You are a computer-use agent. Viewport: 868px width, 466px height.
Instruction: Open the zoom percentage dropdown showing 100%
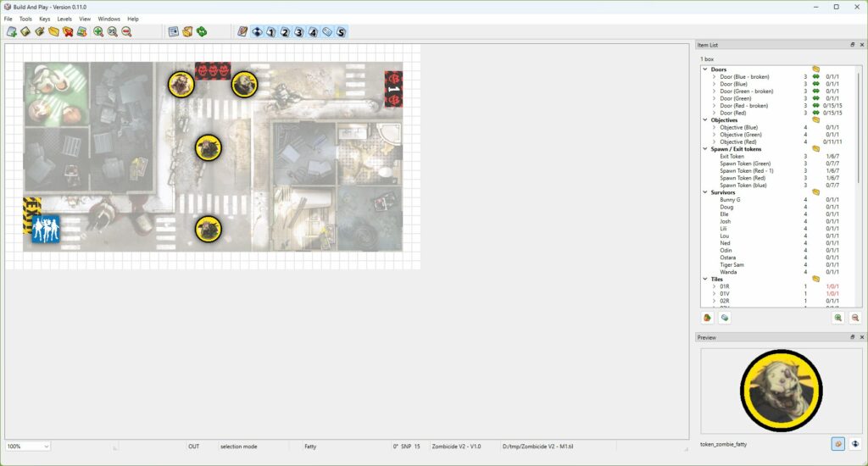coord(28,446)
